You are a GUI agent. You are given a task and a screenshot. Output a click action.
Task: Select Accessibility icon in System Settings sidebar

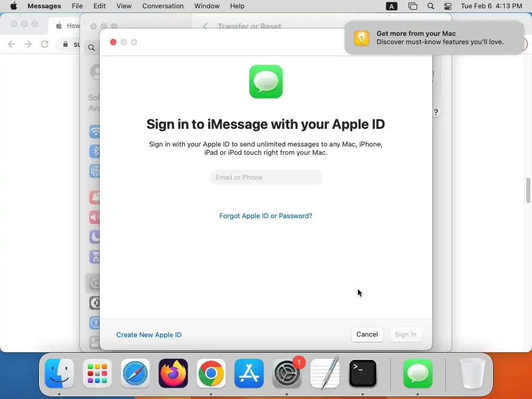(95, 322)
